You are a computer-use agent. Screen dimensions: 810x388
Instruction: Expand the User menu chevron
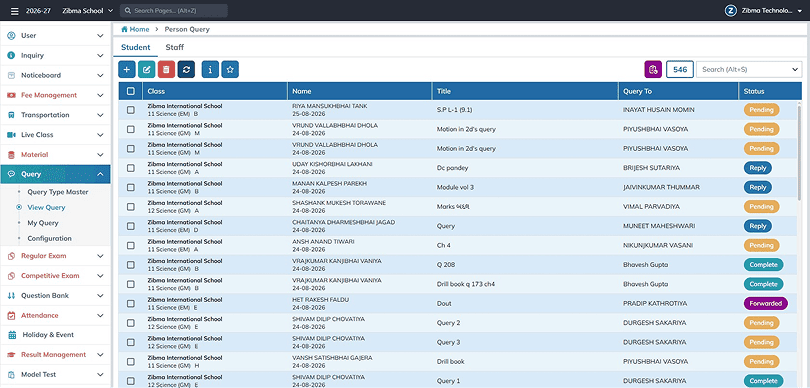tap(100, 36)
